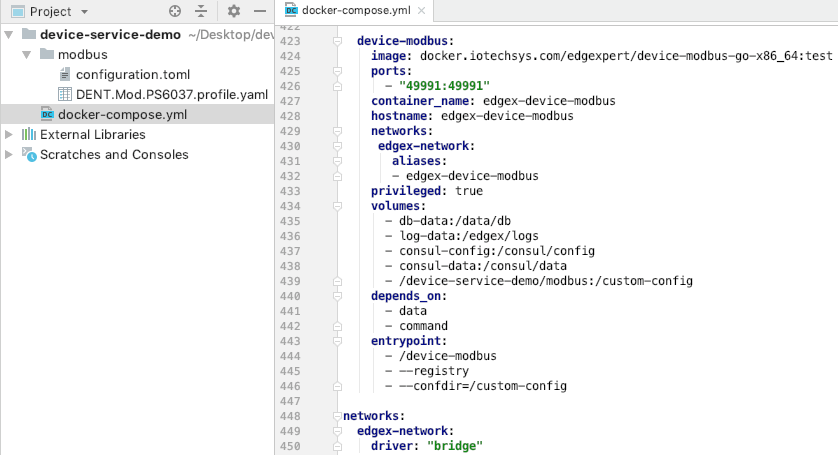Click the collapse all icon in Project panel
This screenshot has height=455, width=838.
(x=201, y=11)
